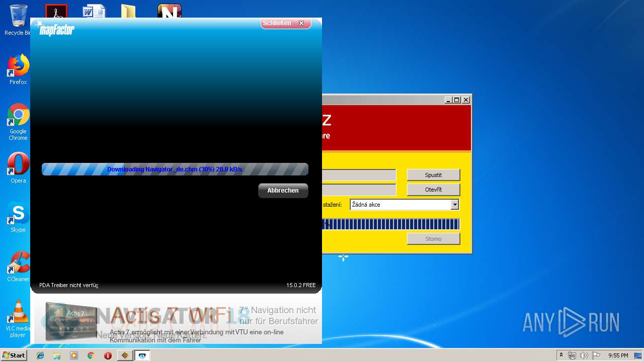Click the Navigator_de.chm download progress bar
Viewport: 644px width, 362px height.
pyautogui.click(x=175, y=169)
